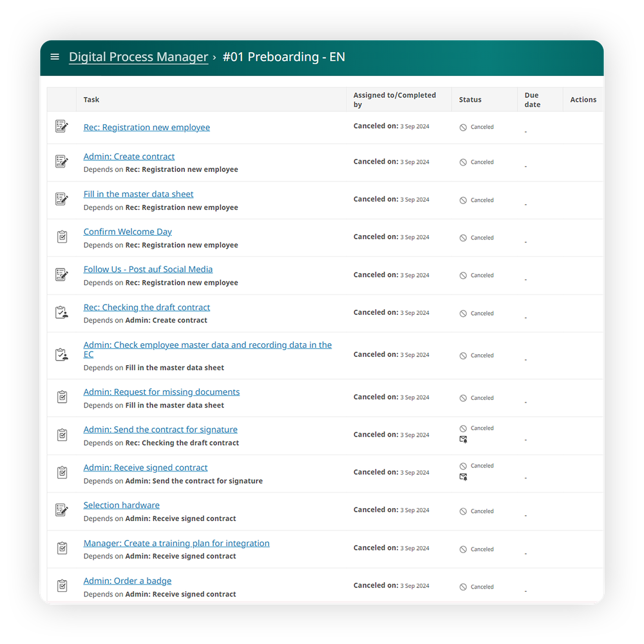Open the Admin: Send the contract for signature task

pyautogui.click(x=160, y=429)
